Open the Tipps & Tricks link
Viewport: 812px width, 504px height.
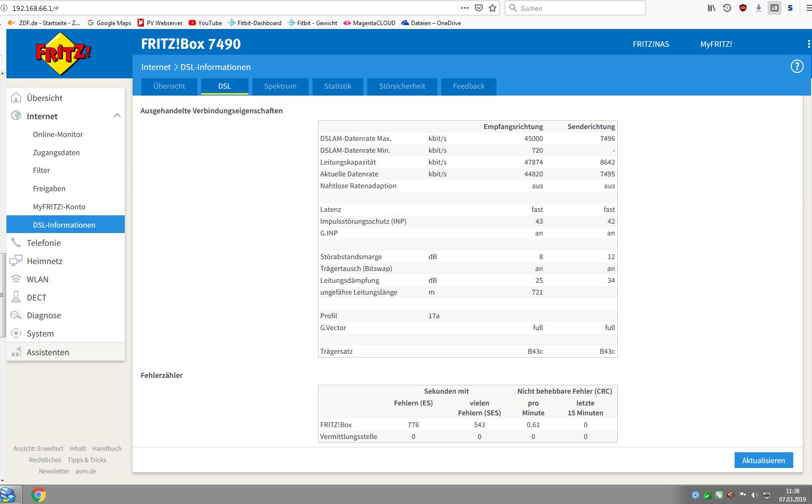point(87,460)
